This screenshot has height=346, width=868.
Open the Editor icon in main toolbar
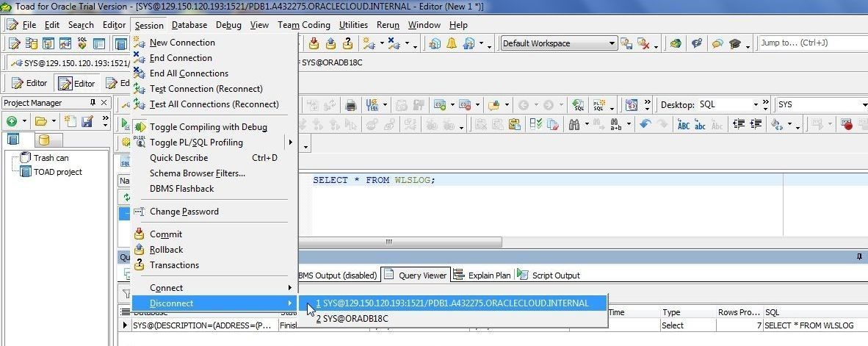pyautogui.click(x=14, y=43)
